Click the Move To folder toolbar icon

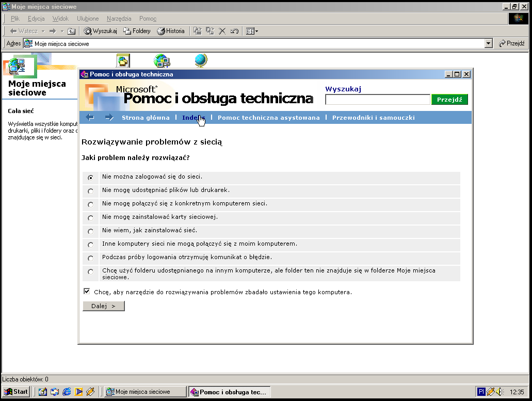(x=198, y=31)
